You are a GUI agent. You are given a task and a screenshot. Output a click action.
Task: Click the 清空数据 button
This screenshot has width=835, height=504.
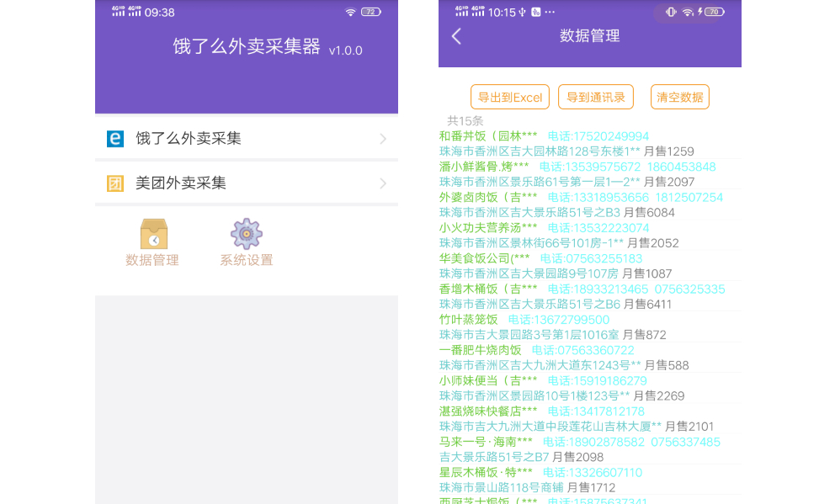(x=679, y=97)
